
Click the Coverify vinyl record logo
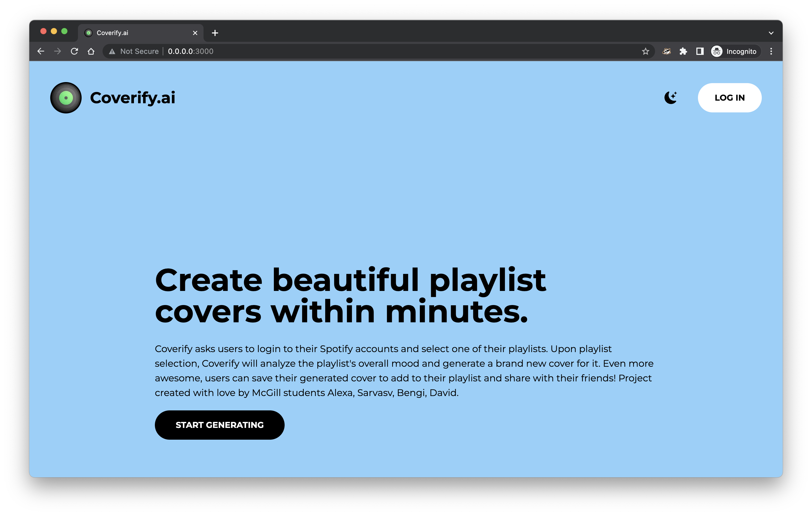pyautogui.click(x=66, y=98)
